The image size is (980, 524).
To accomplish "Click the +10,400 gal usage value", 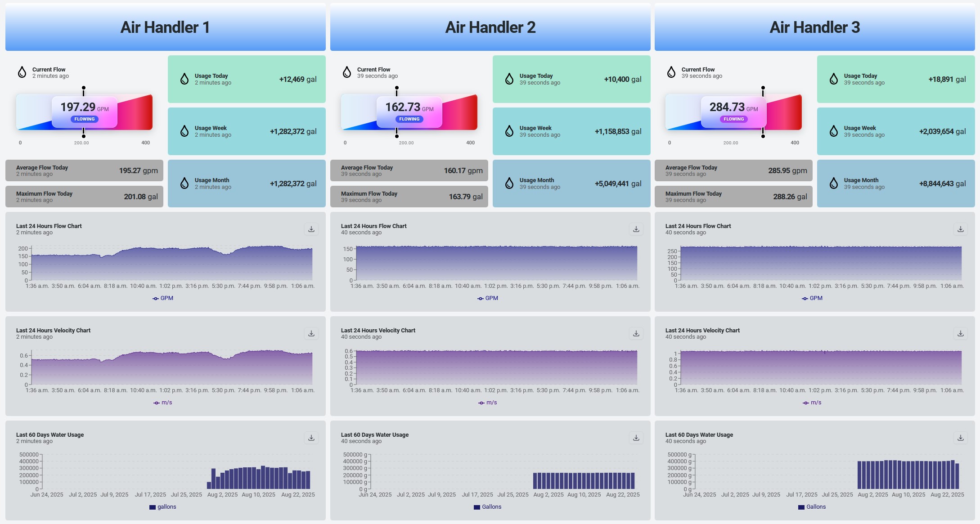I will pos(623,79).
